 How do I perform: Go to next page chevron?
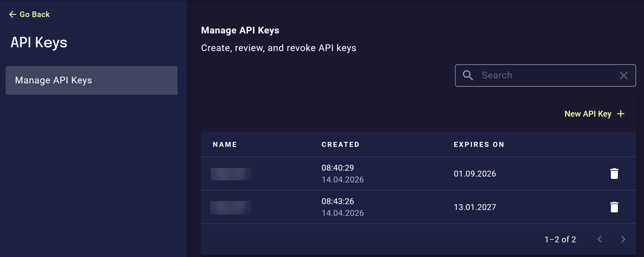623,239
